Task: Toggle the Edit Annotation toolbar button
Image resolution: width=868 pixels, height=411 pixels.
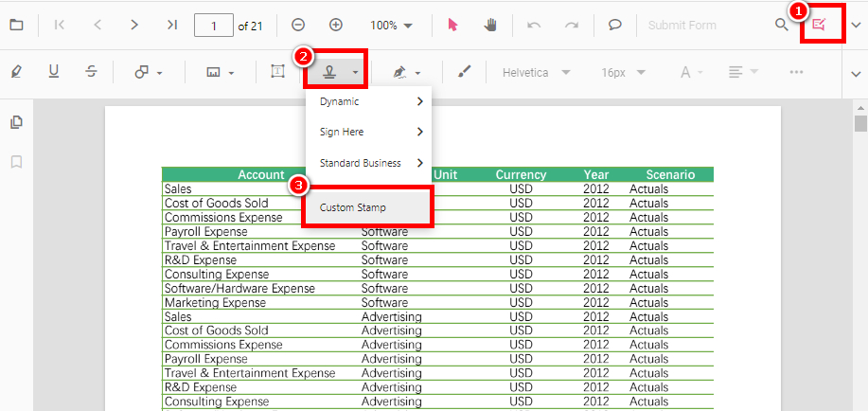Action: (819, 25)
